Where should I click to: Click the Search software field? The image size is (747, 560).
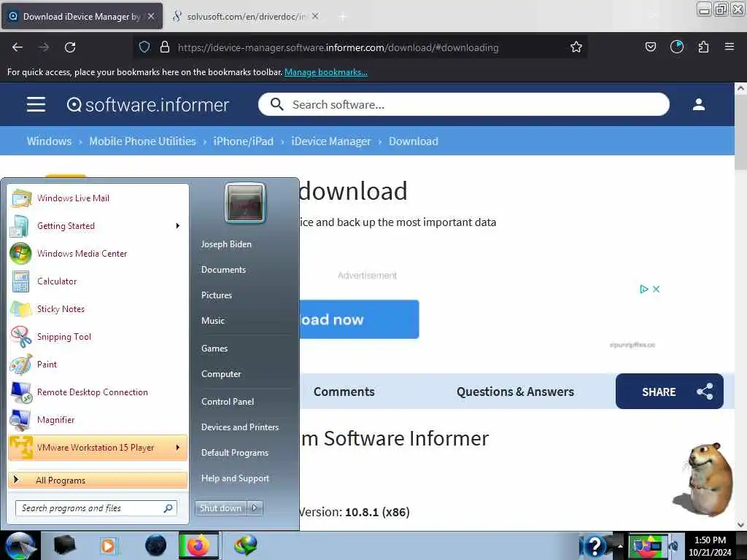click(x=463, y=104)
